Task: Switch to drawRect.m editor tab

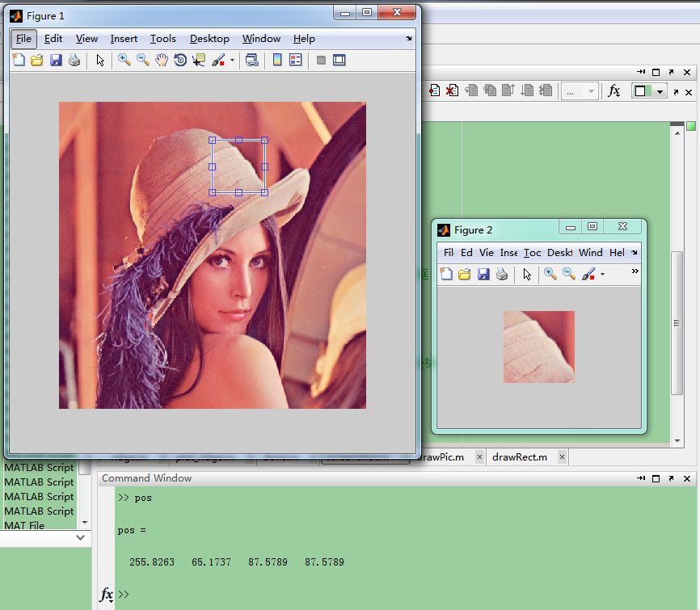Action: tap(520, 457)
